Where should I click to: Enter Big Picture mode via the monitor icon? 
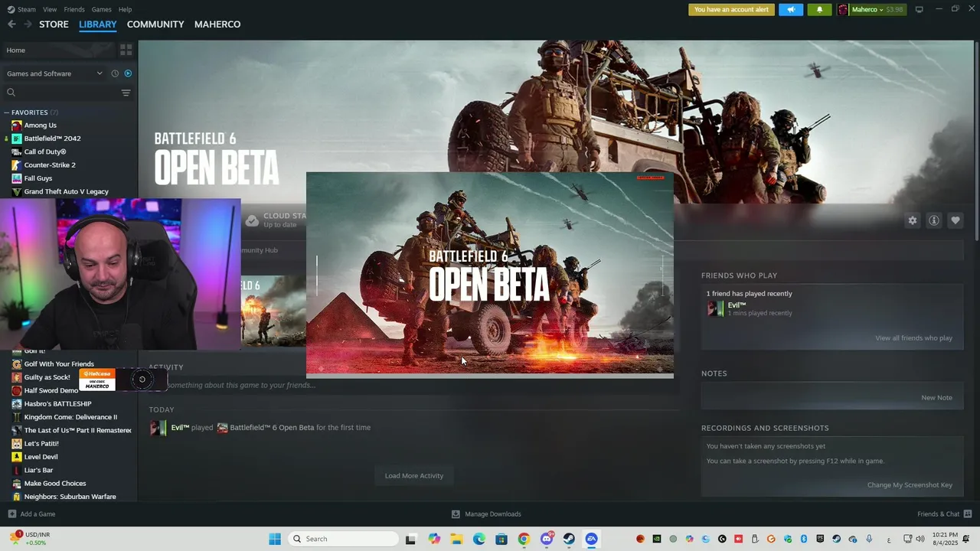[x=920, y=9]
